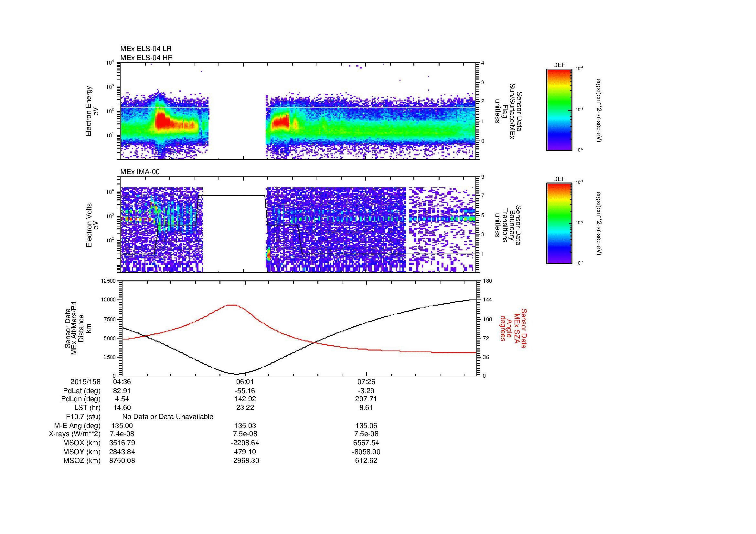Click the PdLat value 82.91
756x534 pixels.
[122, 391]
